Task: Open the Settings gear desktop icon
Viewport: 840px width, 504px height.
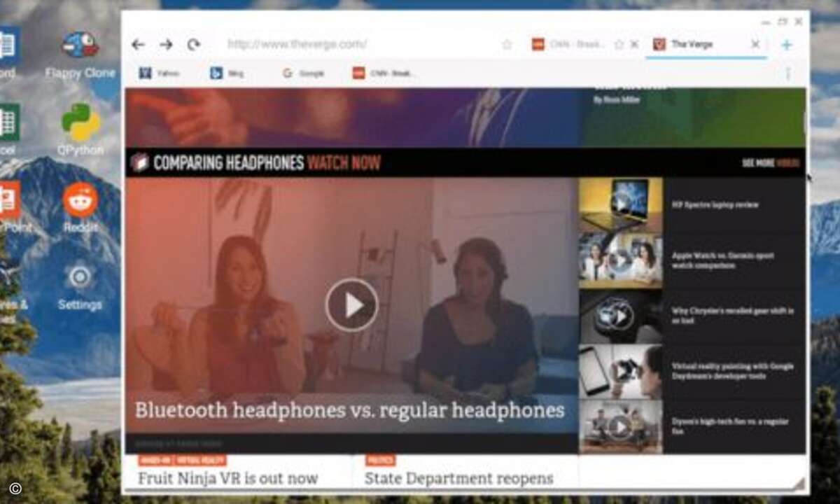Action: [x=80, y=286]
